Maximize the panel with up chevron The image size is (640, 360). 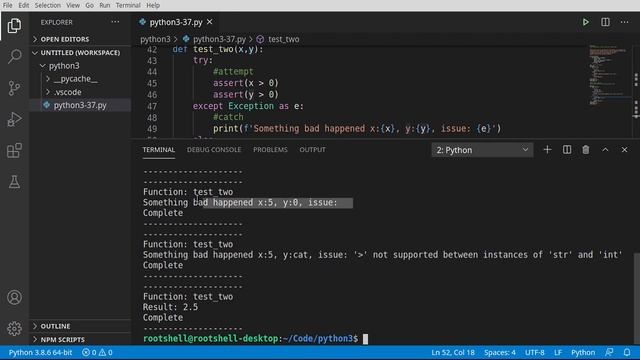point(605,150)
